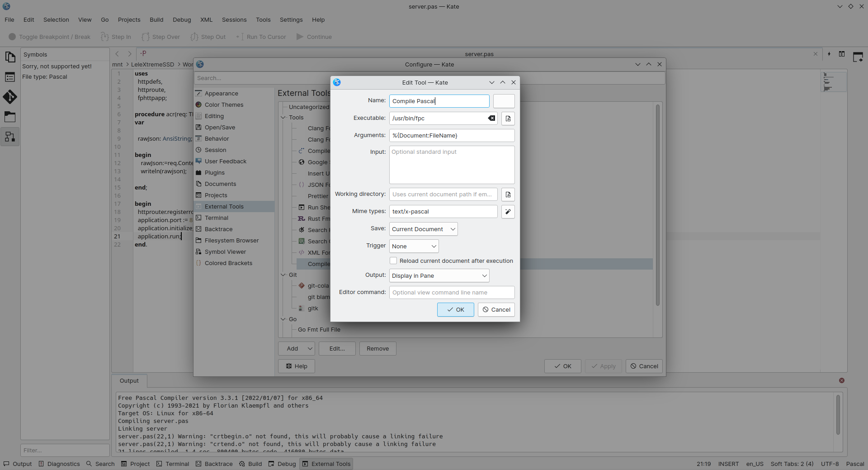868x470 pixels.
Task: Open Diagnostics in the bottom bar
Action: [59, 464]
